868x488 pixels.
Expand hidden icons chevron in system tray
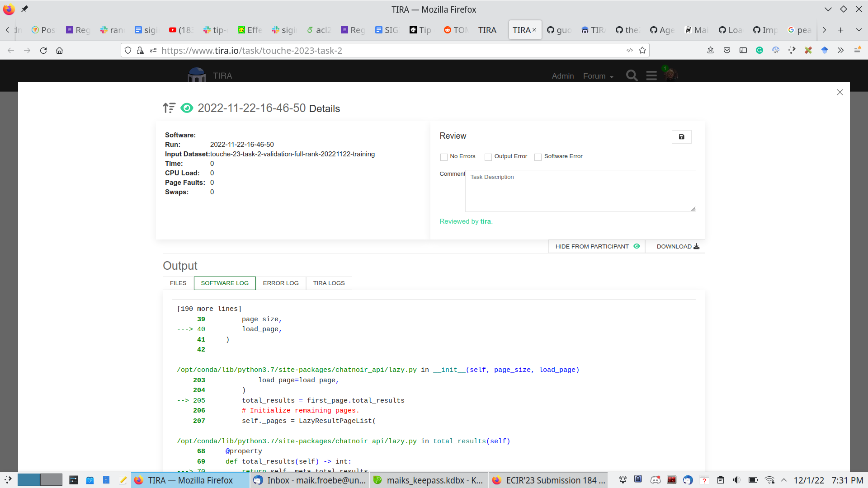(x=784, y=480)
